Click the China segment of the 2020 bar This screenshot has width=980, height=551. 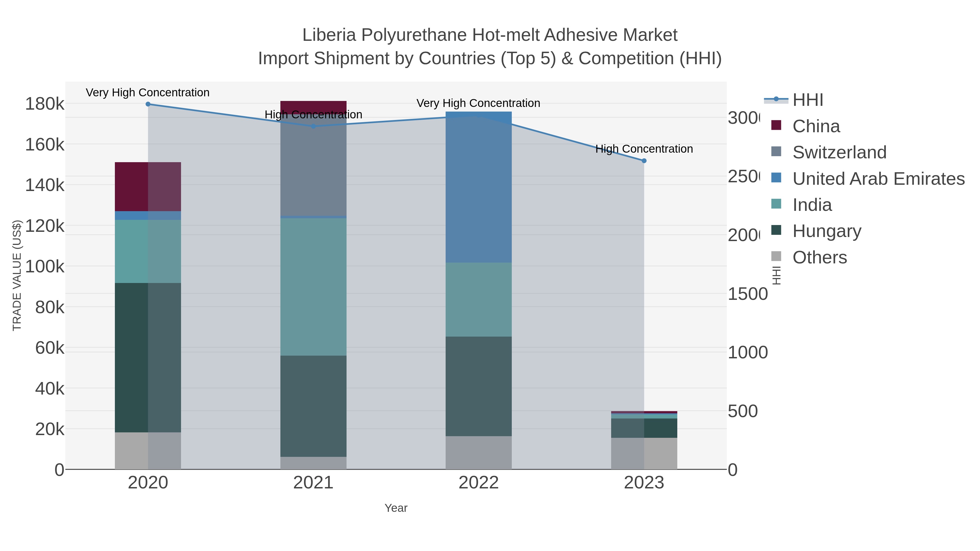(x=148, y=187)
